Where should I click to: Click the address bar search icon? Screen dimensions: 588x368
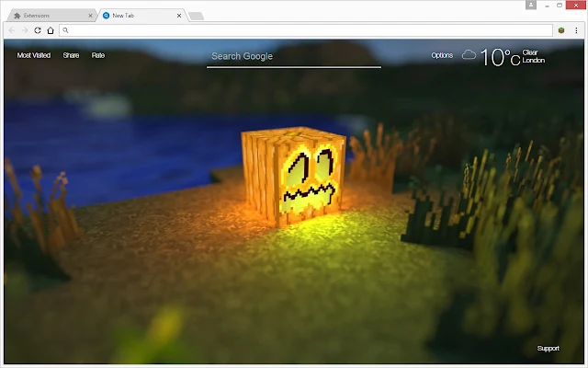coord(65,30)
